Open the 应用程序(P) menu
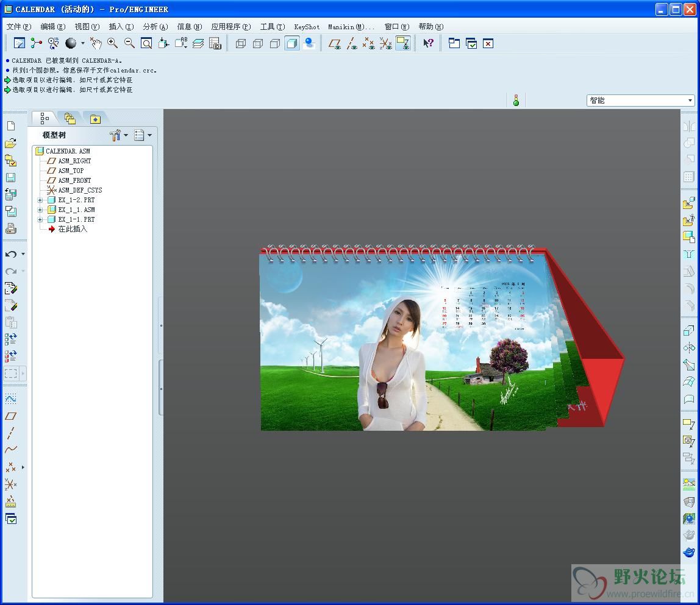This screenshot has height=605, width=700. [x=231, y=27]
